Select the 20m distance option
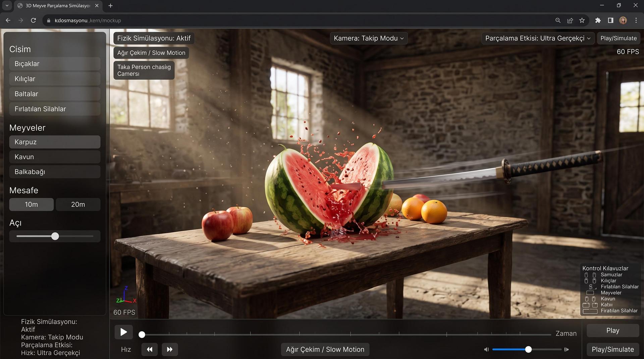This screenshot has height=359, width=644. [x=78, y=204]
